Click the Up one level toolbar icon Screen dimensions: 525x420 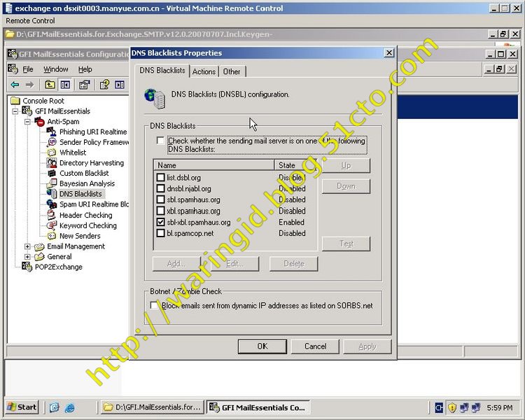(50, 85)
